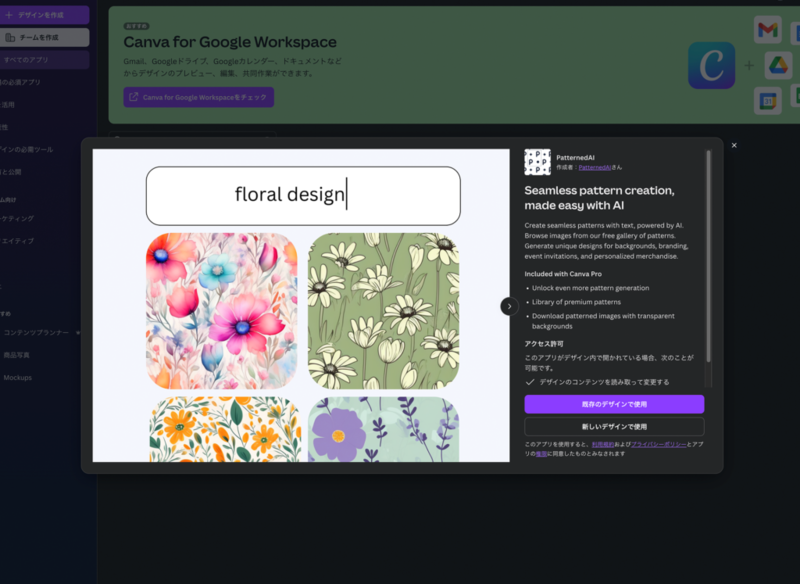Click the checkmark beside デザインのコンテンツを読み取って変更する
The image size is (800, 584).
[530, 382]
